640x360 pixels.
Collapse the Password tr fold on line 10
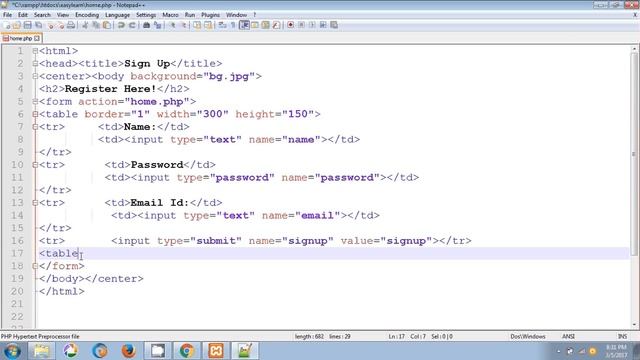pyautogui.click(x=35, y=165)
